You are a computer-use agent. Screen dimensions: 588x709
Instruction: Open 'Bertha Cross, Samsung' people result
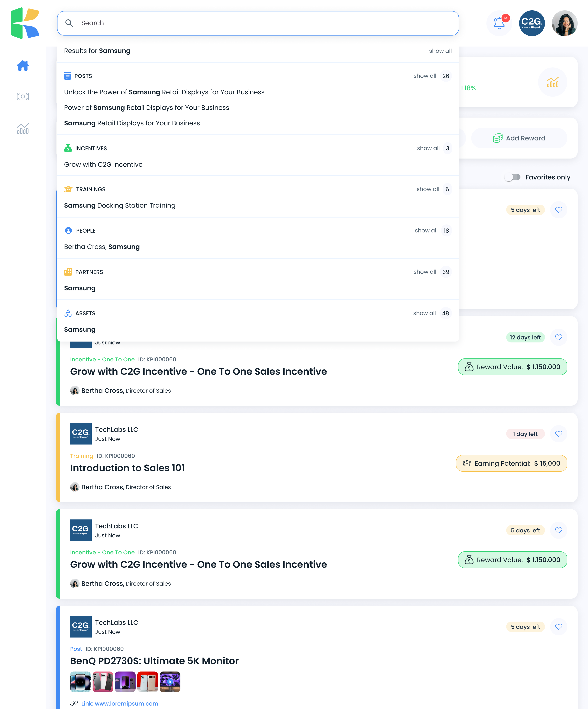click(102, 247)
